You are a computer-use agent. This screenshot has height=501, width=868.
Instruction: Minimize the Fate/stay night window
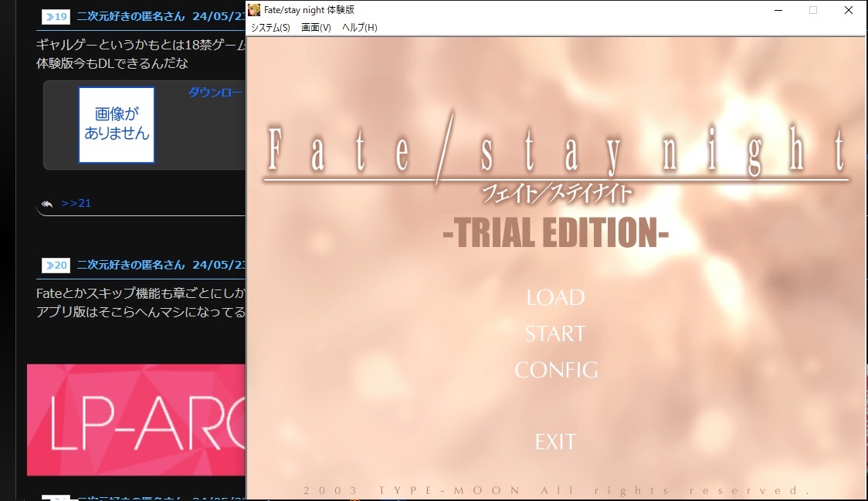(x=776, y=10)
